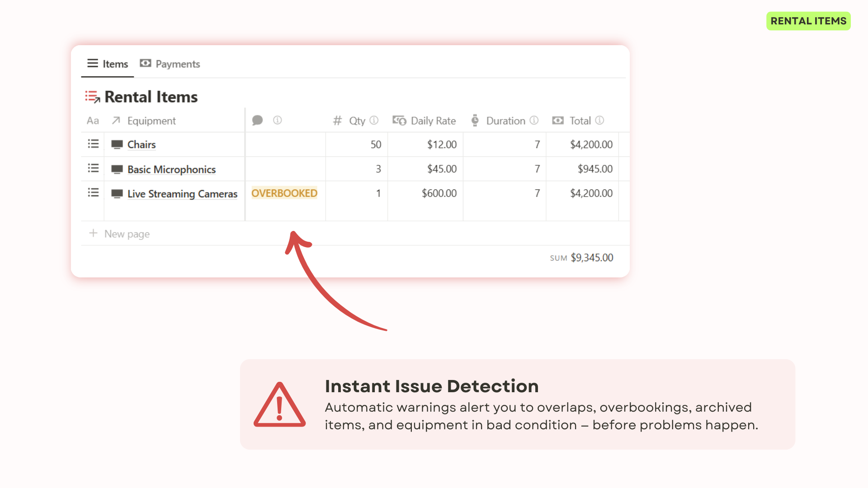The image size is (868, 488).
Task: Click the SUM $9,345.00 total value
Action: click(592, 258)
